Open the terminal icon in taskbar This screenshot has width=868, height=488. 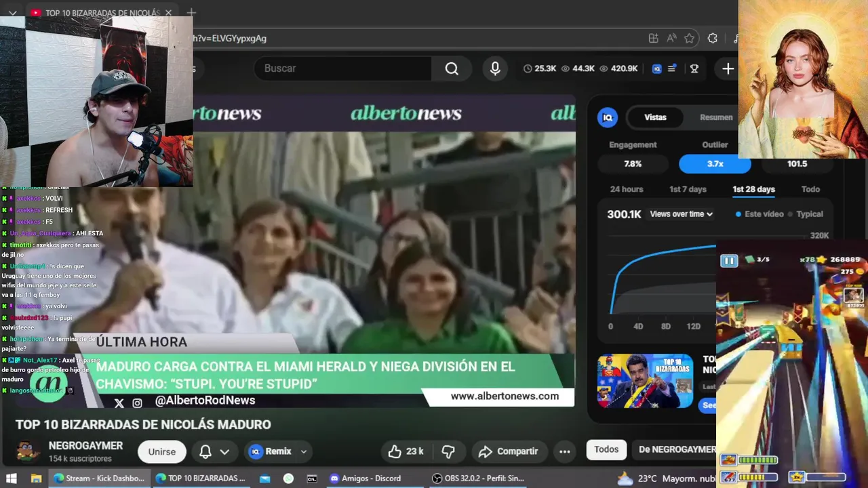[x=312, y=479]
